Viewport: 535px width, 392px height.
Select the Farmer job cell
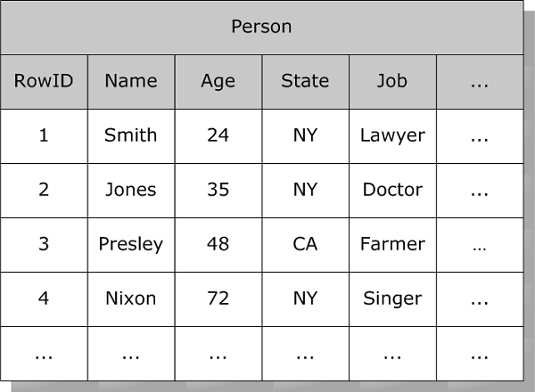(x=392, y=244)
